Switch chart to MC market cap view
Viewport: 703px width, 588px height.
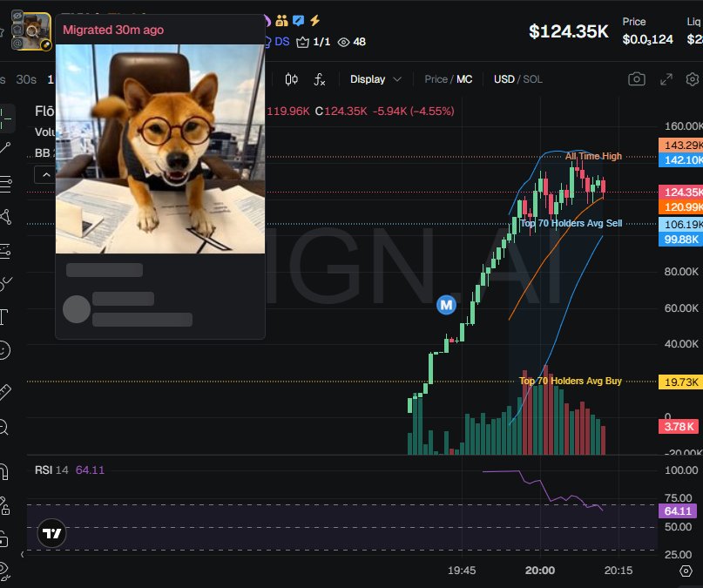pyautogui.click(x=464, y=79)
